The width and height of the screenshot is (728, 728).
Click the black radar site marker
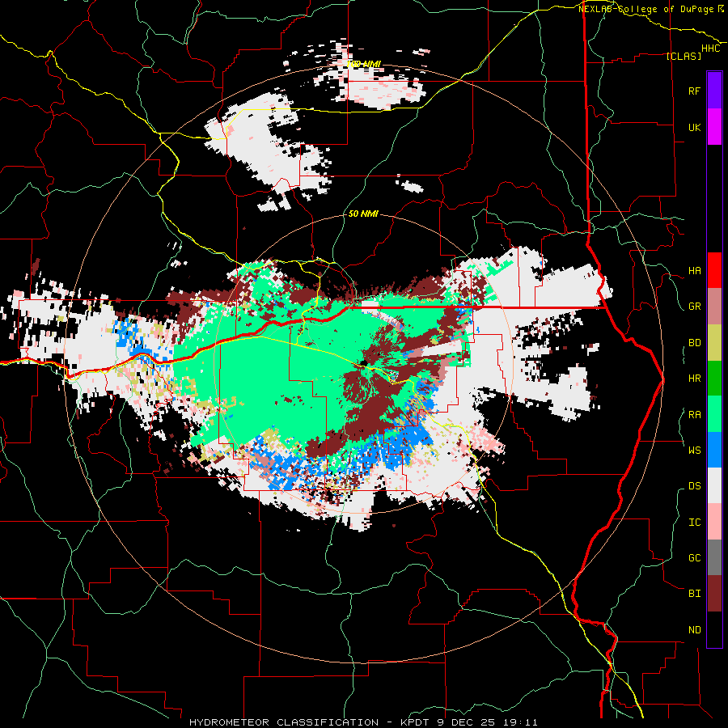(363, 362)
